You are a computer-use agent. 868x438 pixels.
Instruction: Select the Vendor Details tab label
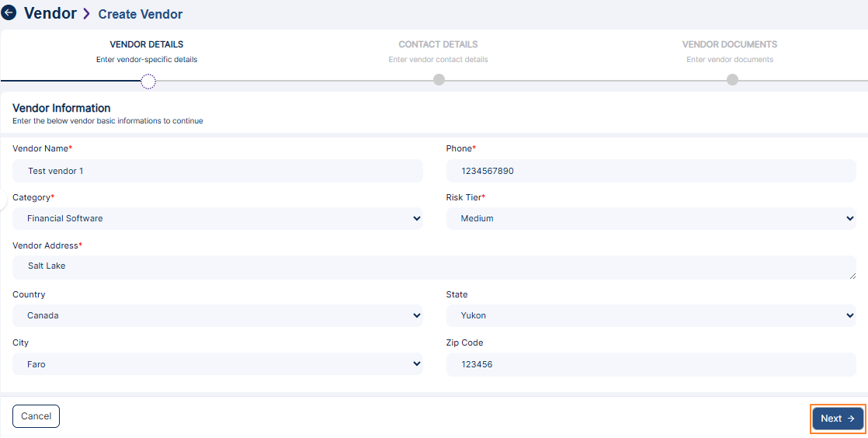pos(147,44)
